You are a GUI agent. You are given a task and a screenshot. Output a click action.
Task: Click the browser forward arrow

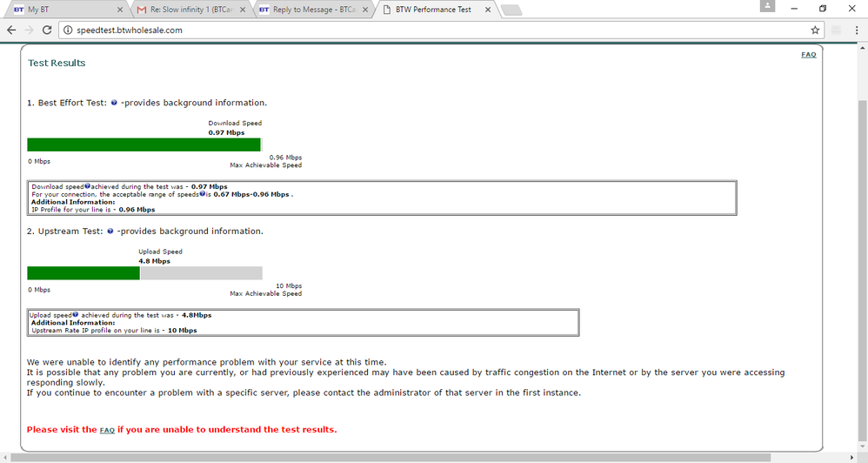(29, 30)
